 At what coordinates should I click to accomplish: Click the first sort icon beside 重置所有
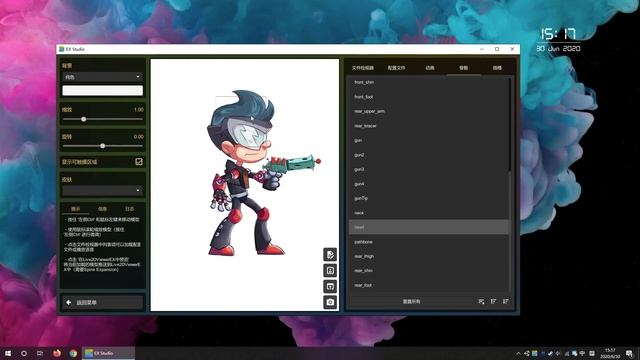click(481, 301)
